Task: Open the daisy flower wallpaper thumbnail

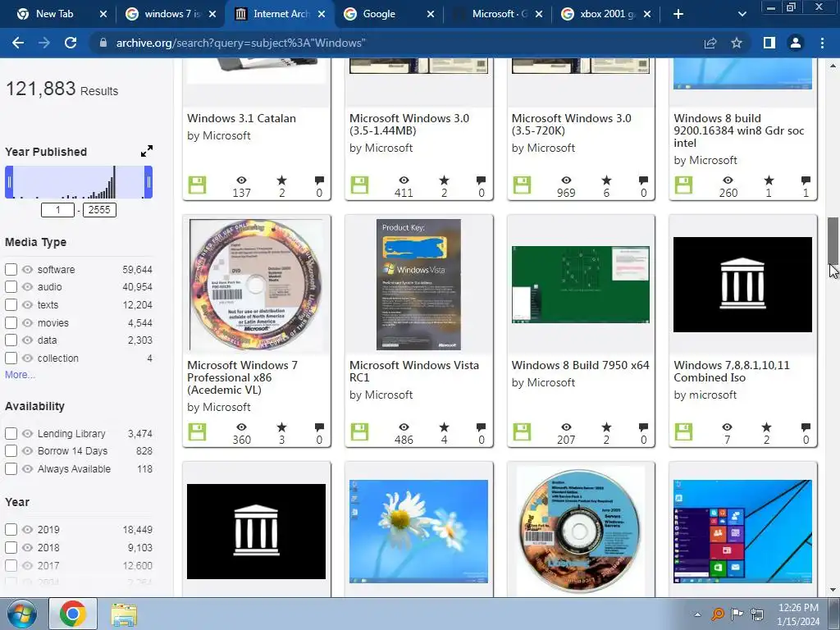Action: click(418, 532)
